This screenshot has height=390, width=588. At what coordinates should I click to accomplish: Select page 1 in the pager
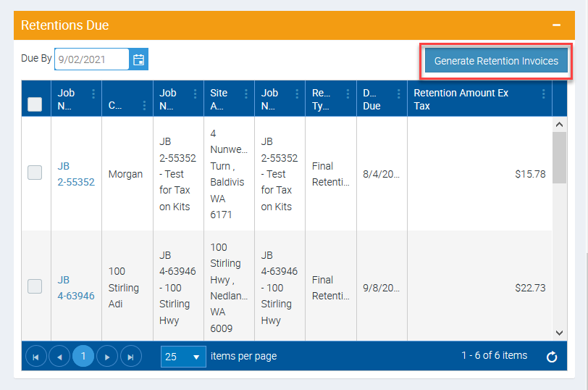click(83, 357)
